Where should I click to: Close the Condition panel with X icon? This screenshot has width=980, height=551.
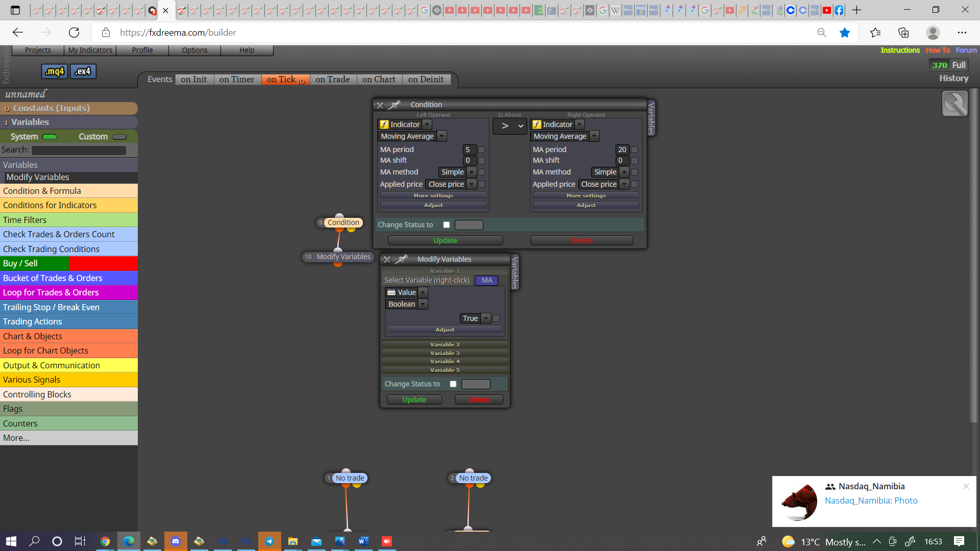tap(380, 105)
